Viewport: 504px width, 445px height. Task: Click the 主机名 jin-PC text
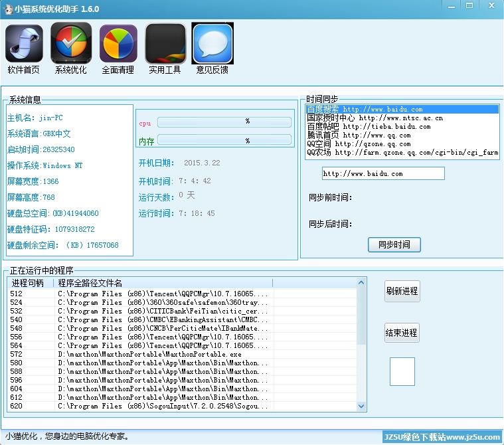pos(35,118)
